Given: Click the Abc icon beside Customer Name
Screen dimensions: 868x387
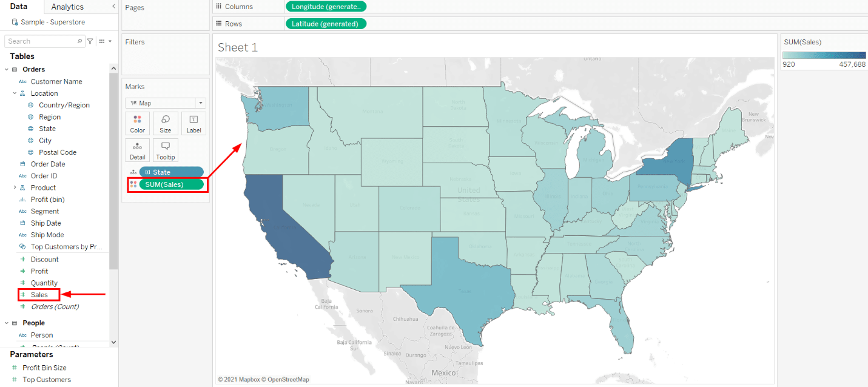Looking at the screenshot, I should pyautogui.click(x=22, y=81).
